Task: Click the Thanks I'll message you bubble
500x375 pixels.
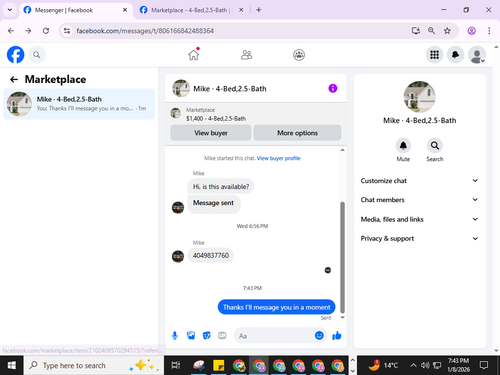Action: (277, 307)
